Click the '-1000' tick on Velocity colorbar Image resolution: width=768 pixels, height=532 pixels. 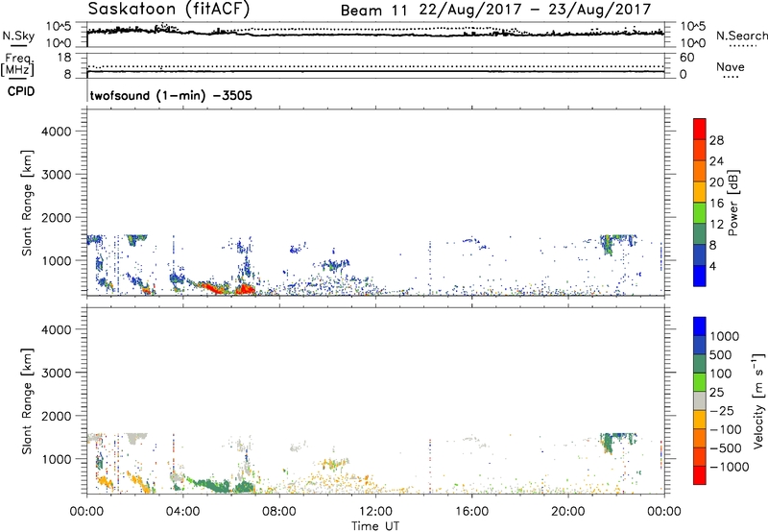coord(729,467)
